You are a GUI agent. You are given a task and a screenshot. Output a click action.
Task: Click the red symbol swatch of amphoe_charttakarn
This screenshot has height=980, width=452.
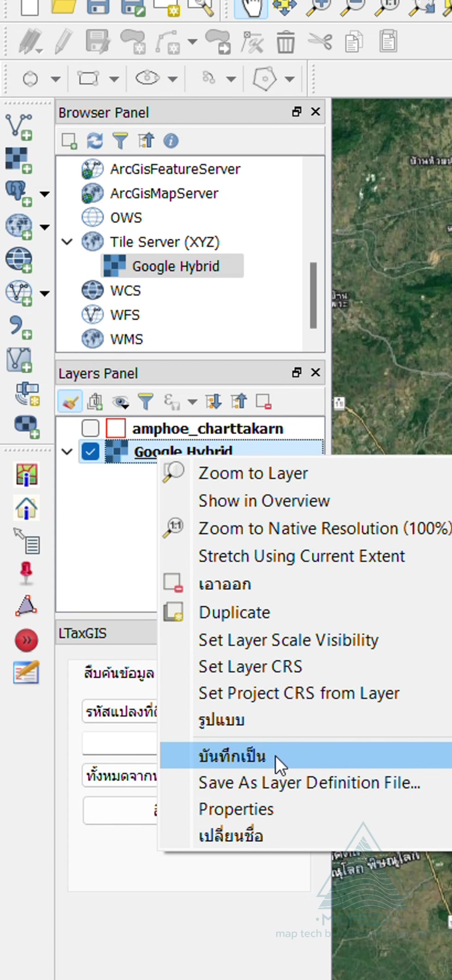click(x=116, y=428)
